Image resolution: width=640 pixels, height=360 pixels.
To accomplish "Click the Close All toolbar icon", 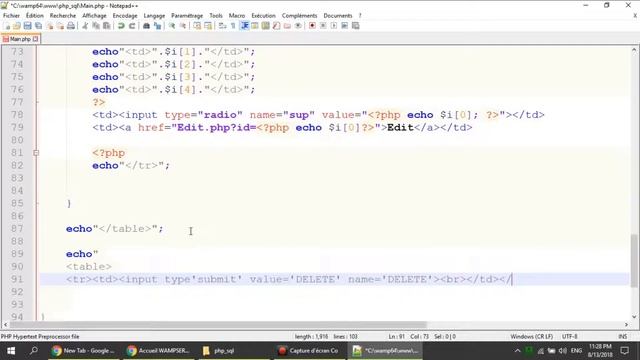I will click(60, 26).
